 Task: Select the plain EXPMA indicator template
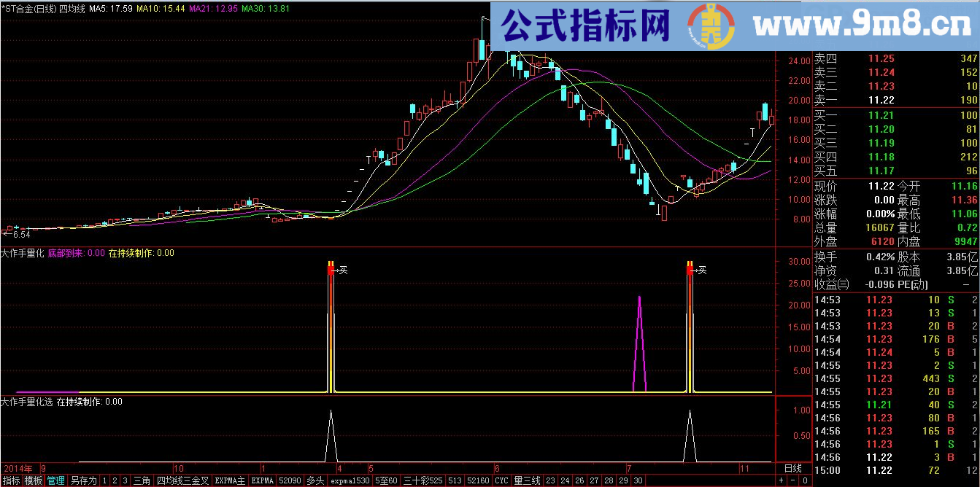[263, 481]
